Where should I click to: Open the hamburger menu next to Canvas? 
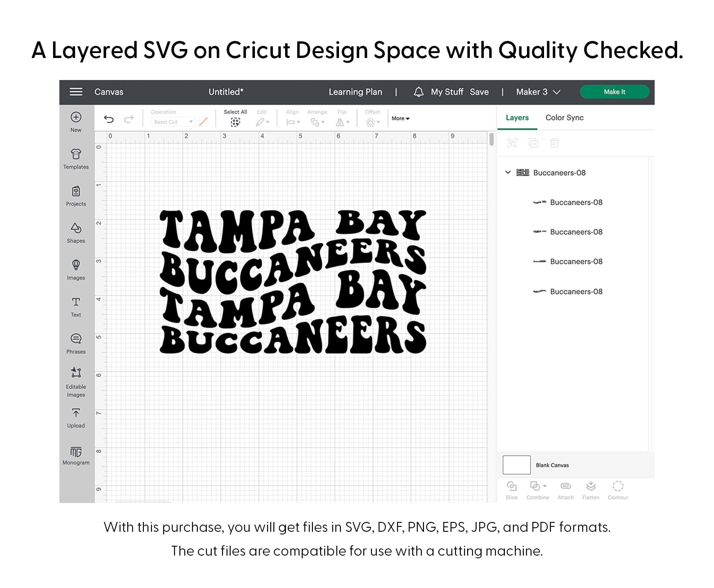click(76, 92)
